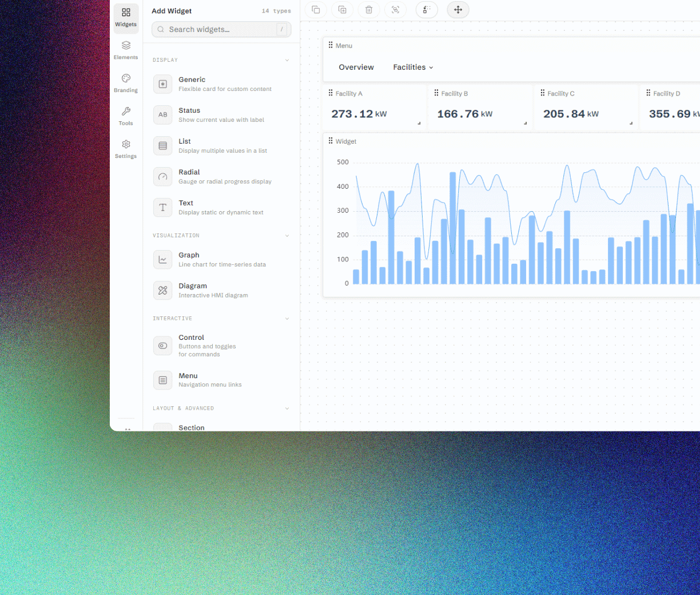The image size is (700, 595).
Task: Click the '14 types' label
Action: pyautogui.click(x=276, y=11)
